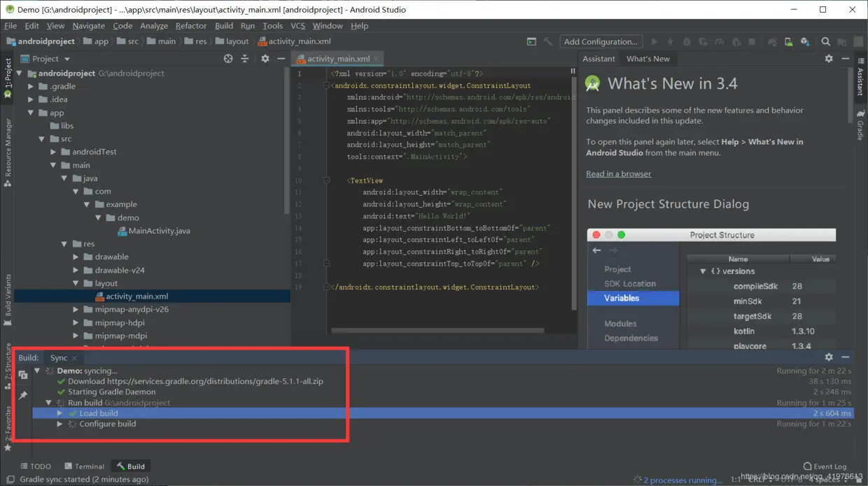Click the Add Configuration... button
The width and height of the screenshot is (868, 486).
601,42
